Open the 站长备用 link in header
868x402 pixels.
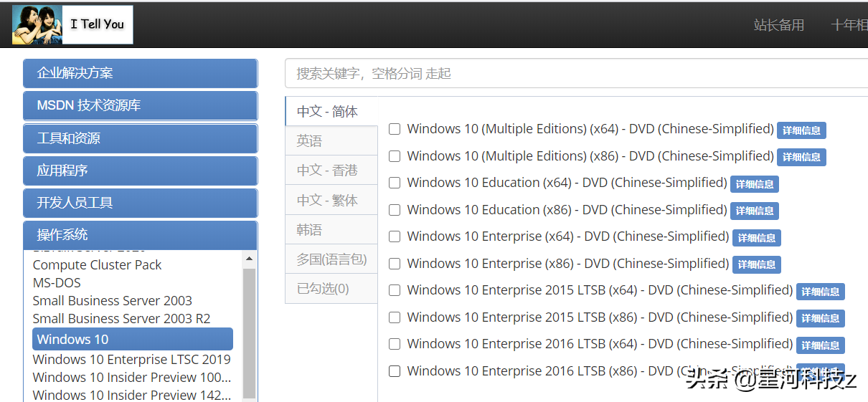[779, 25]
